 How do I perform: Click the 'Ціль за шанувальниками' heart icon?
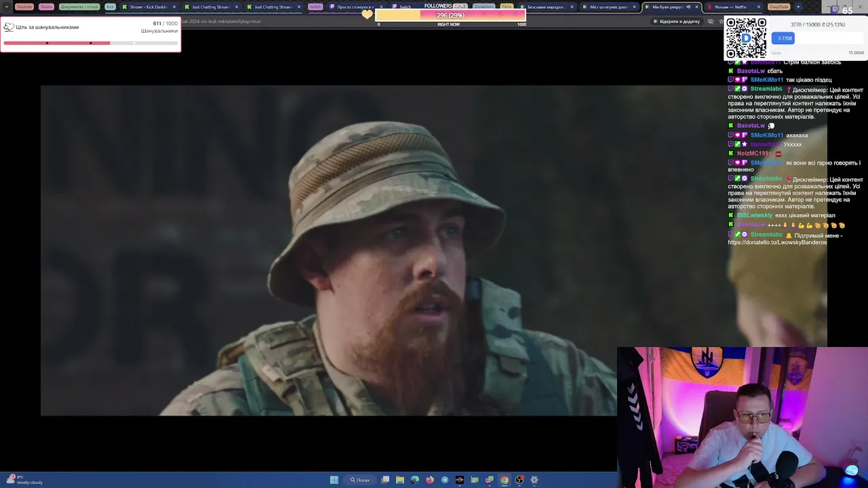[9, 27]
